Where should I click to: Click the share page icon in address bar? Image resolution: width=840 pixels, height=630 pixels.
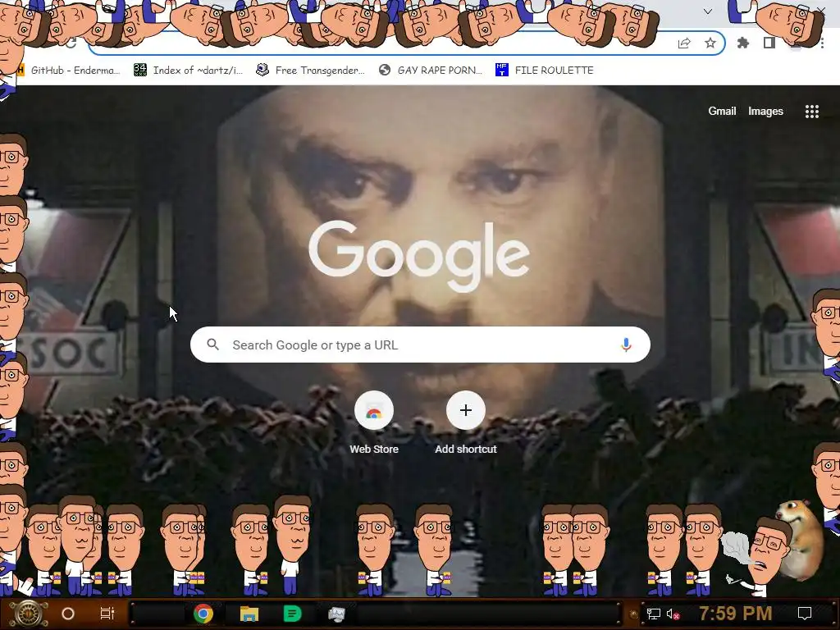[684, 43]
